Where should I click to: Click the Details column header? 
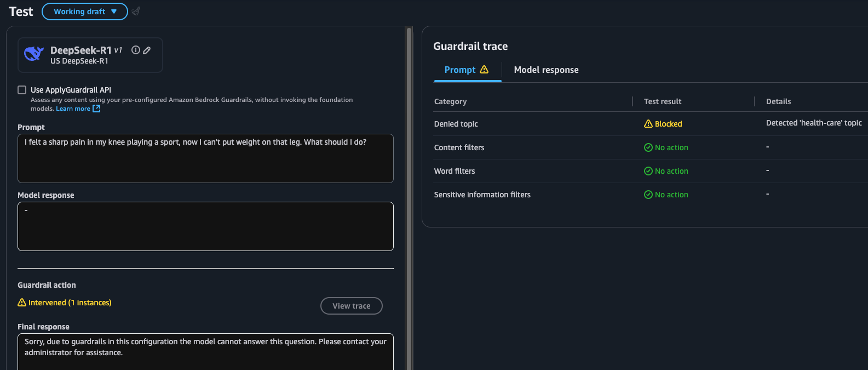778,101
